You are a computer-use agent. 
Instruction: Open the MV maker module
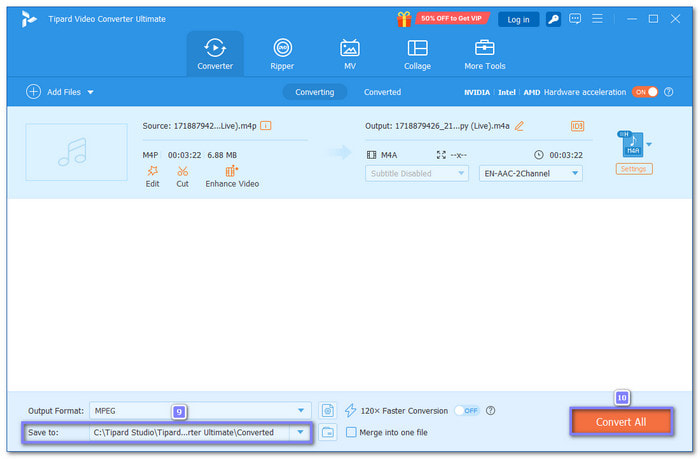pos(350,54)
